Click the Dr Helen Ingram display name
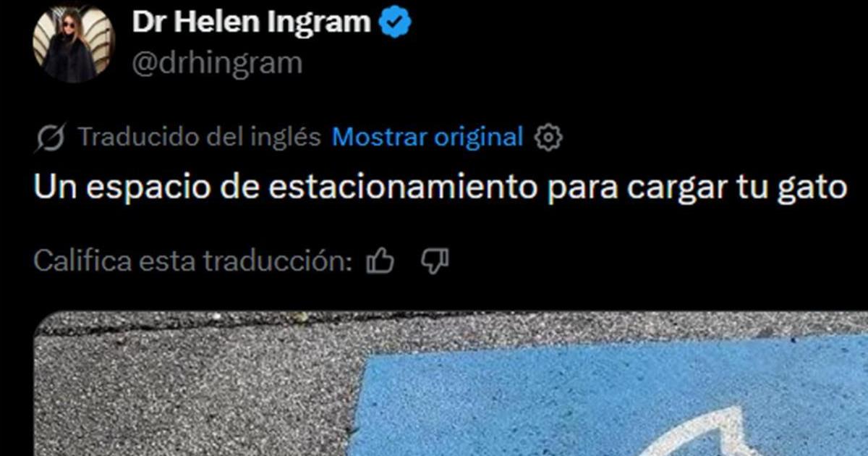 (x=251, y=22)
